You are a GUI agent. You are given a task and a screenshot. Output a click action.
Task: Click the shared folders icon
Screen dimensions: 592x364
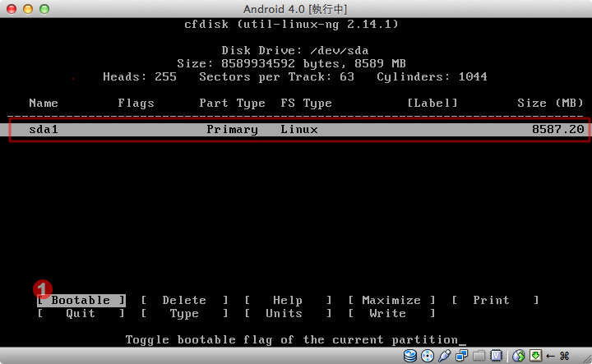point(479,356)
